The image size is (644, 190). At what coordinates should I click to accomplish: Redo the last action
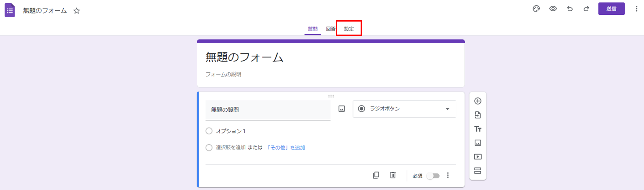586,9
